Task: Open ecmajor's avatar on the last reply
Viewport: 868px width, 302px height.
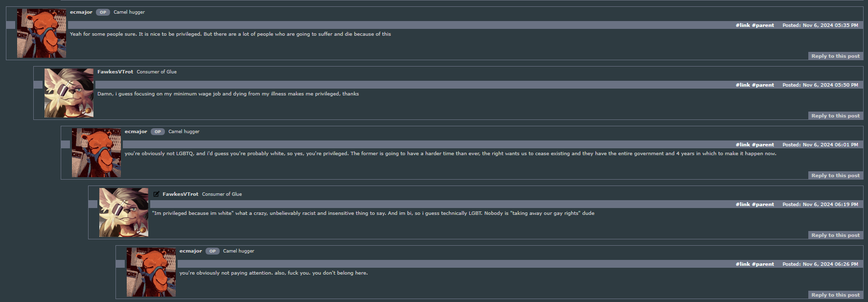Action: point(151,272)
